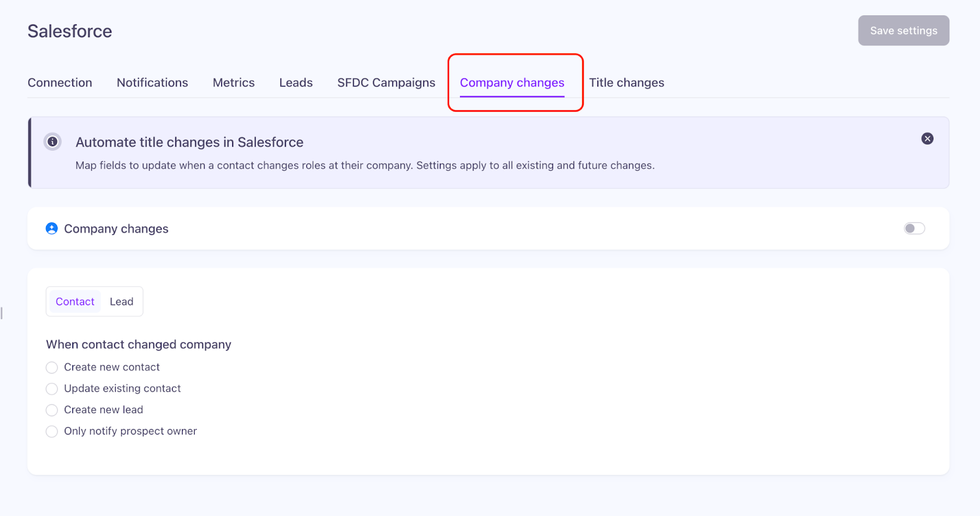Click the Salesforce page heading
Viewport: 980px width, 516px height.
click(x=70, y=31)
